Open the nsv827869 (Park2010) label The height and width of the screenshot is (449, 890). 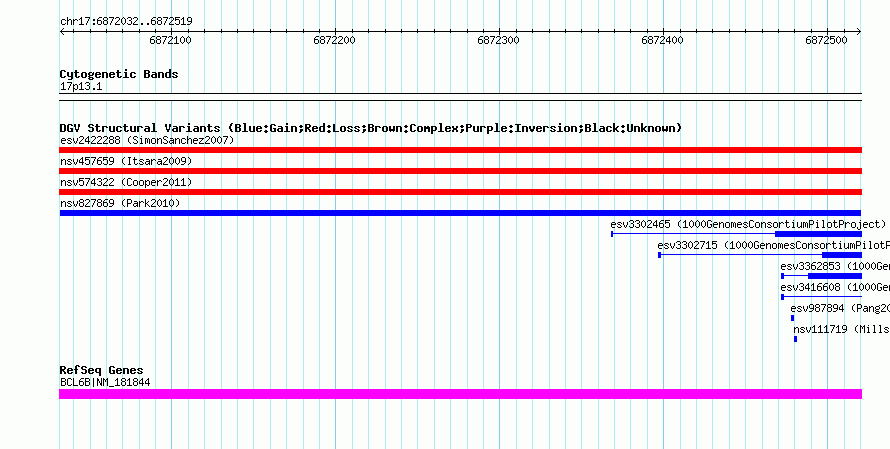[x=120, y=203]
